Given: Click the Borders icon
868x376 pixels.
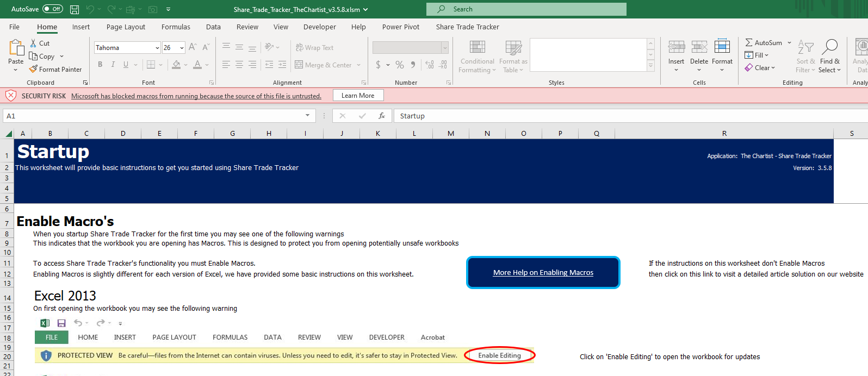Looking at the screenshot, I should [x=151, y=65].
